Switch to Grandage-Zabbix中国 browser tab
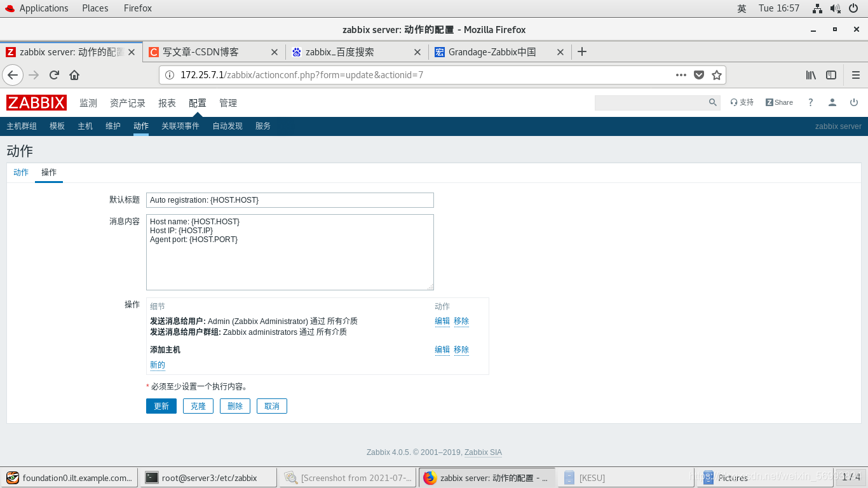The image size is (868, 488). tap(500, 52)
